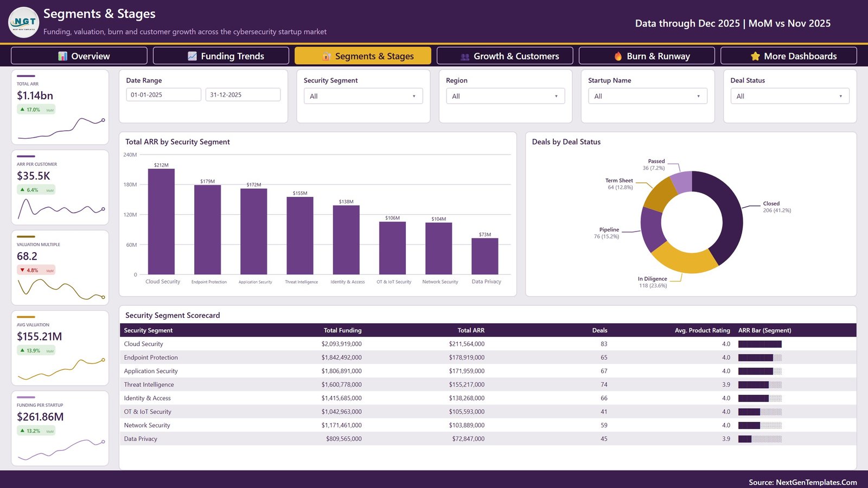Click the Growth & Customers people icon
The image size is (868, 488).
465,56
